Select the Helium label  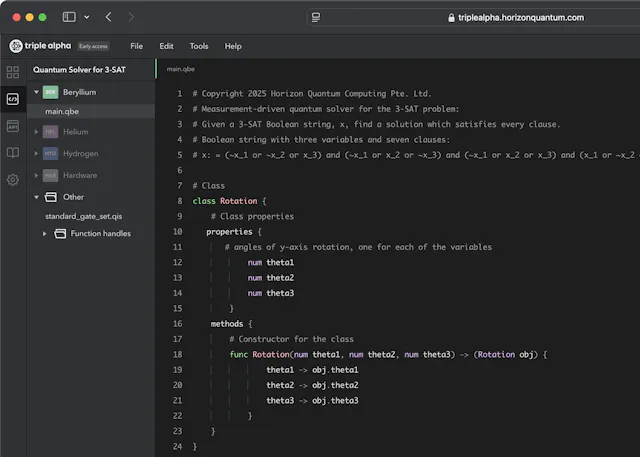[x=76, y=132]
